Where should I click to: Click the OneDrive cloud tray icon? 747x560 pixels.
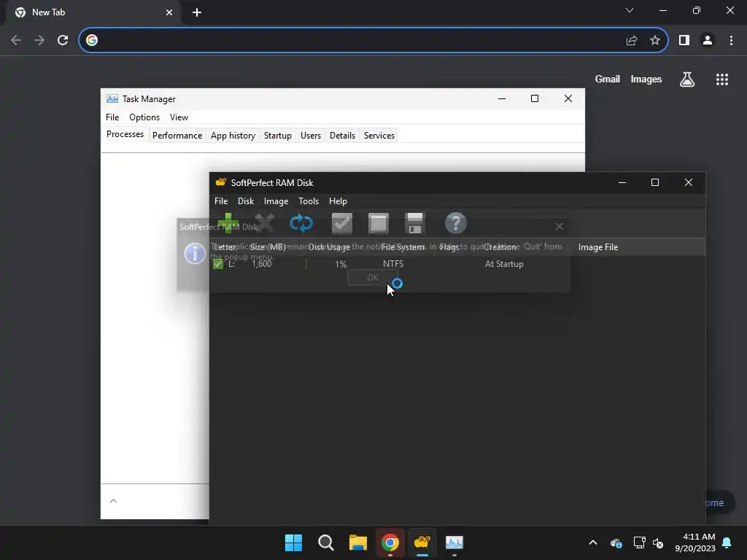point(616,542)
